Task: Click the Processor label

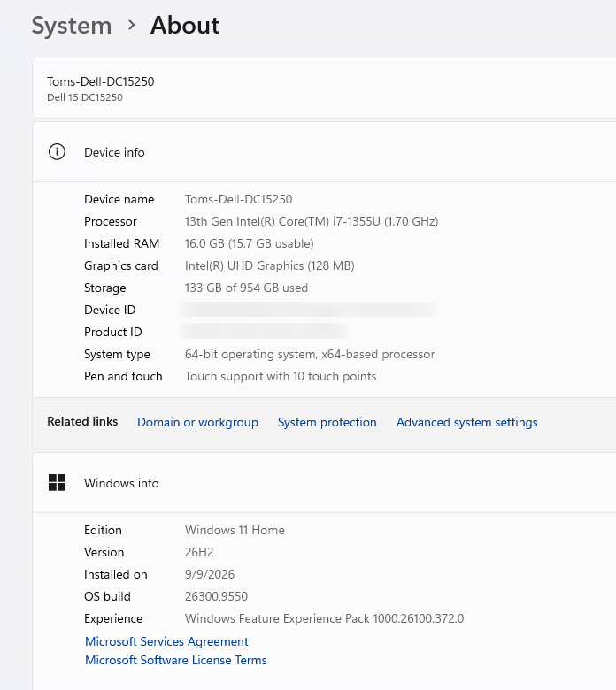Action: tap(111, 221)
